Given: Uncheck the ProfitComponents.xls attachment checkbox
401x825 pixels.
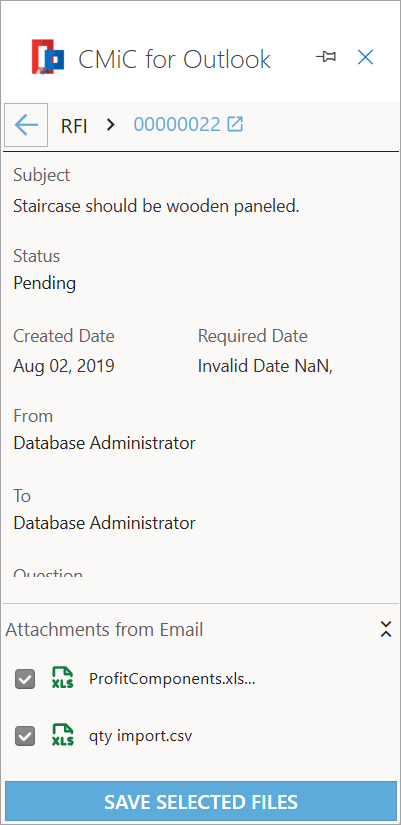Looking at the screenshot, I should click(x=25, y=679).
